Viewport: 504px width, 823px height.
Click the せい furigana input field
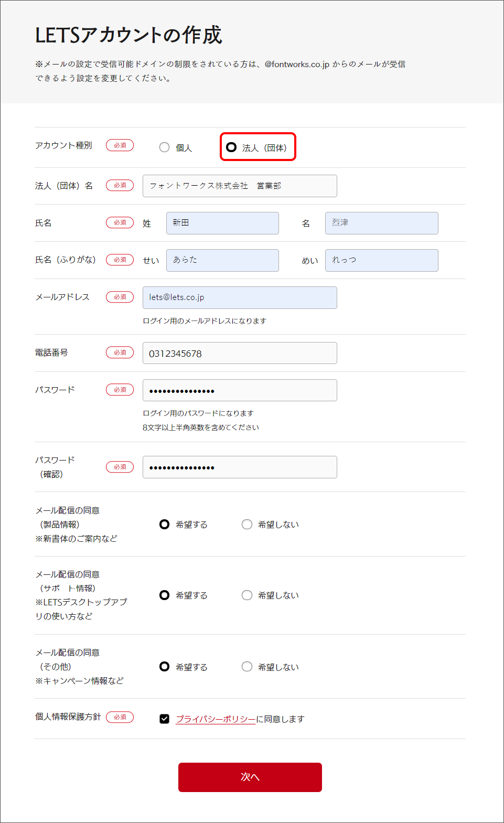coord(222,261)
